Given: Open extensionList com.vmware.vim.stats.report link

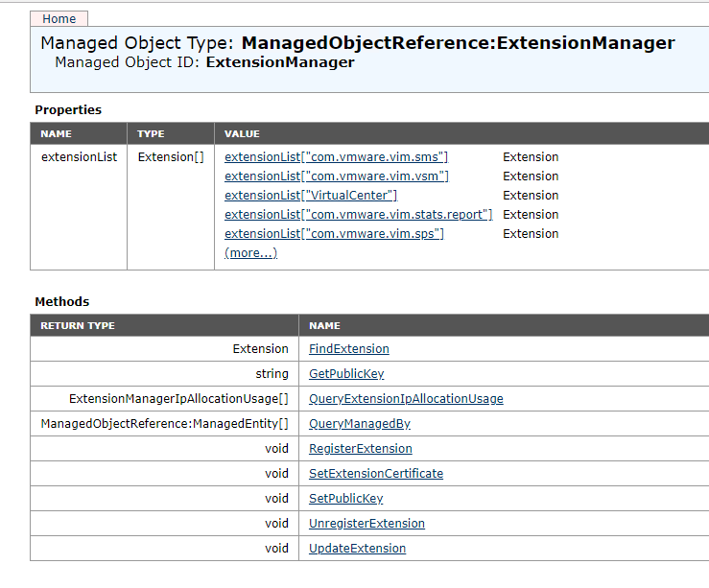Looking at the screenshot, I should coord(358,214).
